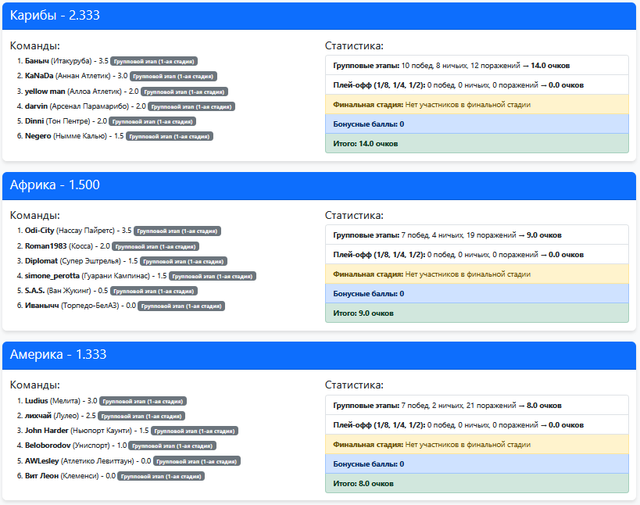Open the Negero team entry

(x=40, y=136)
